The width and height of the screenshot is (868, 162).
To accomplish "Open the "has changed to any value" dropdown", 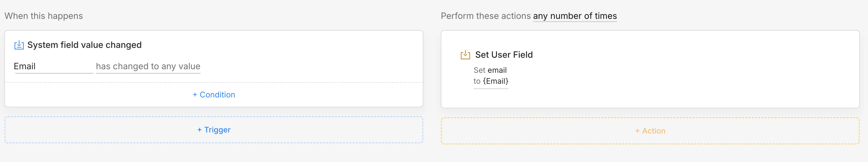I will (148, 66).
